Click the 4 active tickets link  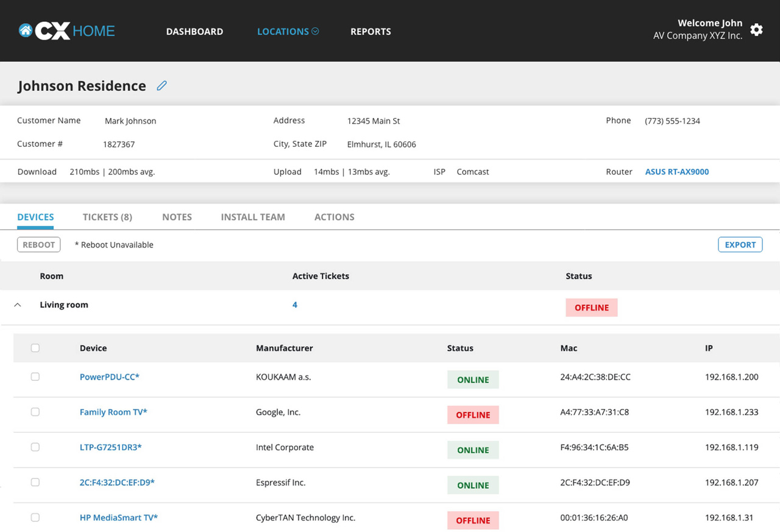click(x=295, y=305)
